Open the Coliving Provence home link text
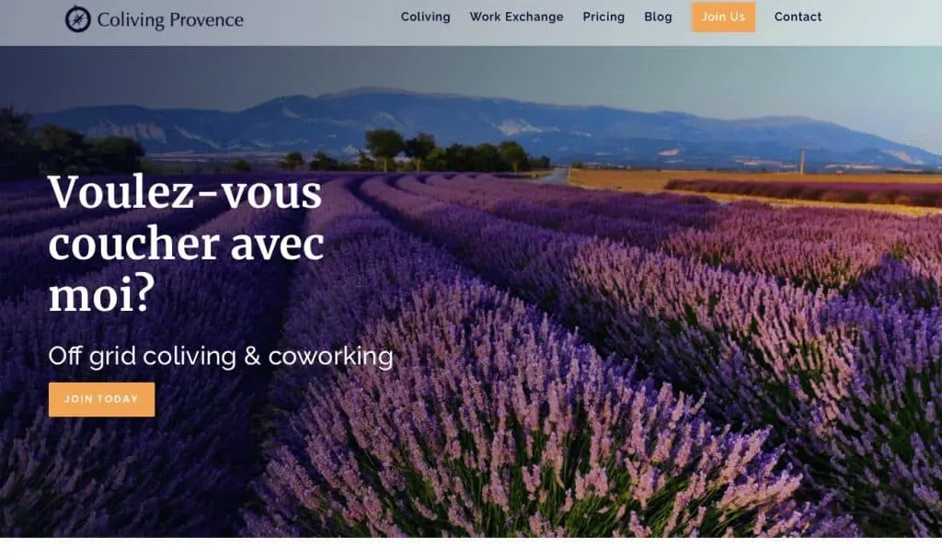Screen dimensions: 942x560 pos(170,20)
